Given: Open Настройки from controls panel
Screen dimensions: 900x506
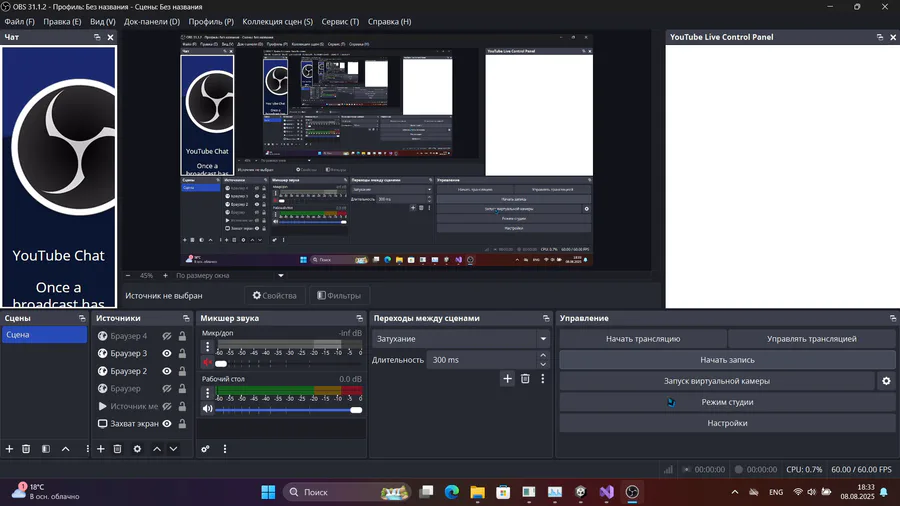Looking at the screenshot, I should coord(727,423).
